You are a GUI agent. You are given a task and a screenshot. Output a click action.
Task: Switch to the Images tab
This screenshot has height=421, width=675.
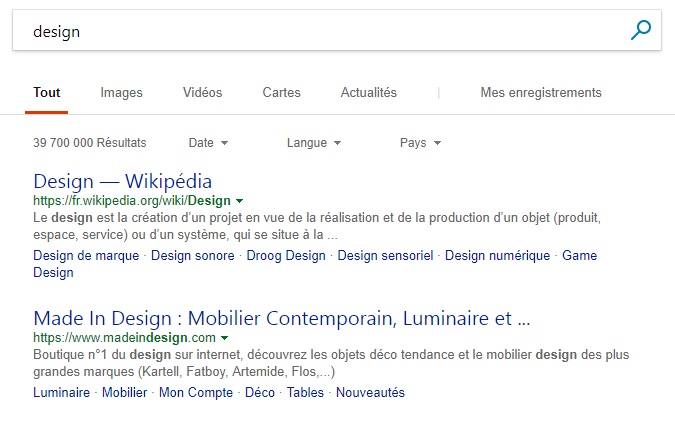[x=121, y=93]
